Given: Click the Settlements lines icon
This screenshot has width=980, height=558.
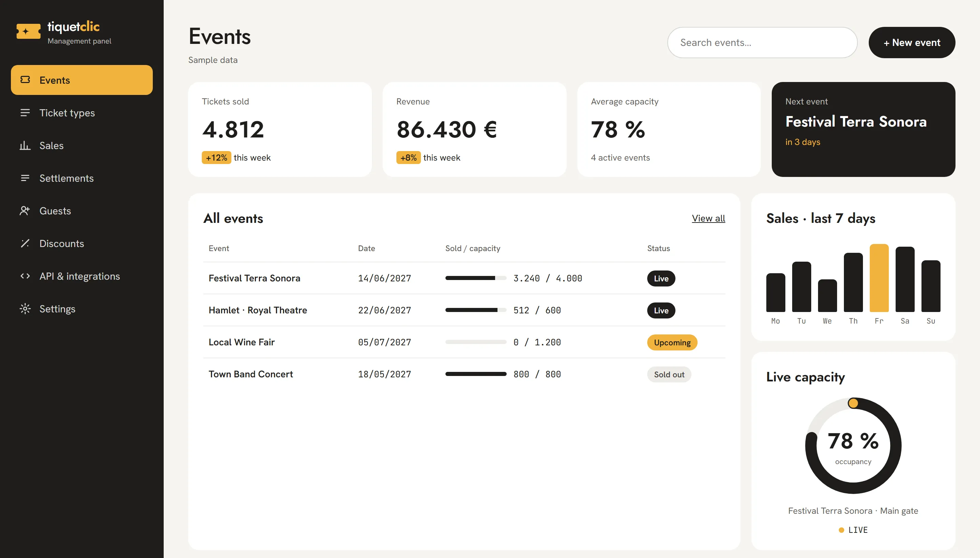Looking at the screenshot, I should tap(25, 178).
